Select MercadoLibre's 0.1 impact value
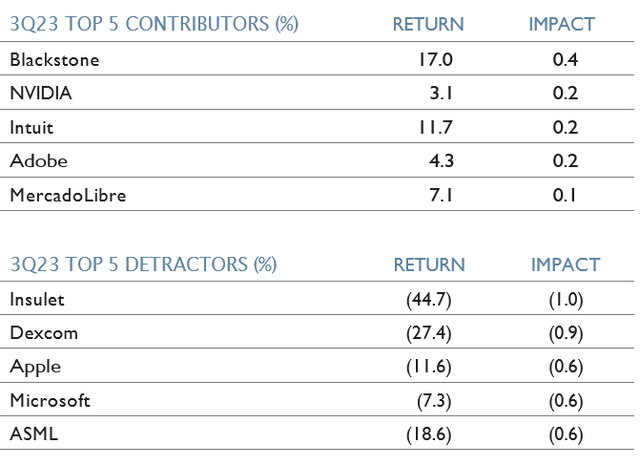640x465 pixels. point(565,195)
